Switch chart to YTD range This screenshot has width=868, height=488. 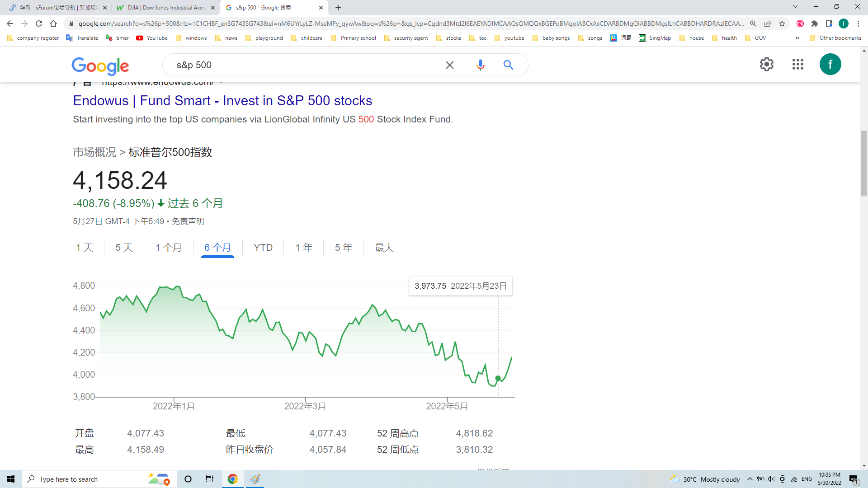(x=263, y=248)
